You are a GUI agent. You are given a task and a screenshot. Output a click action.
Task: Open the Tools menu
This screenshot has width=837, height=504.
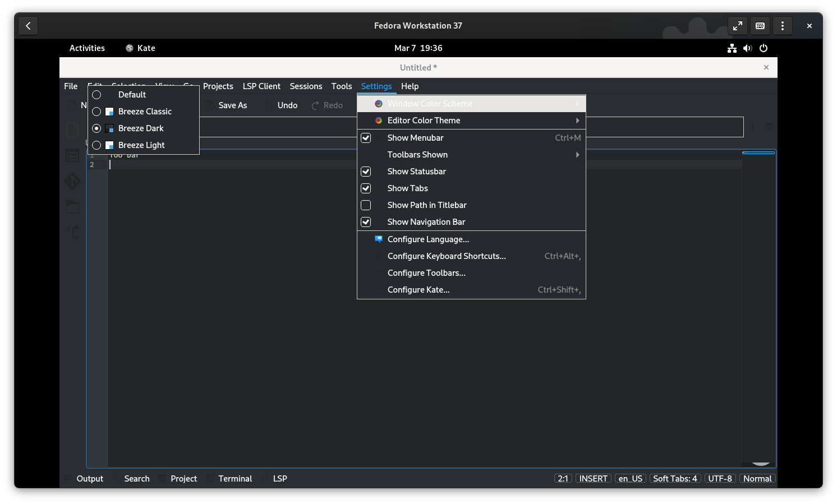tap(342, 86)
